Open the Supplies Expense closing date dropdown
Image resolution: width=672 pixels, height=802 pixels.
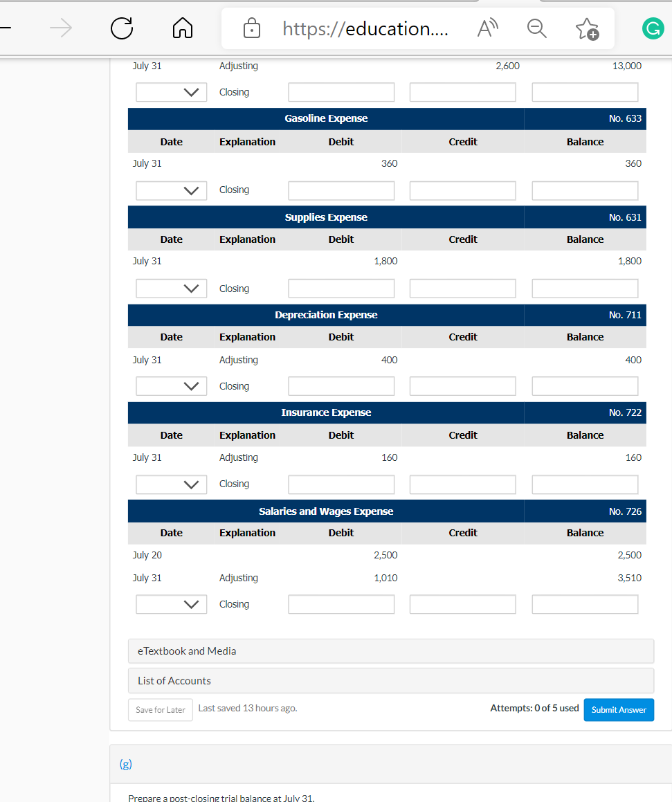(171, 288)
